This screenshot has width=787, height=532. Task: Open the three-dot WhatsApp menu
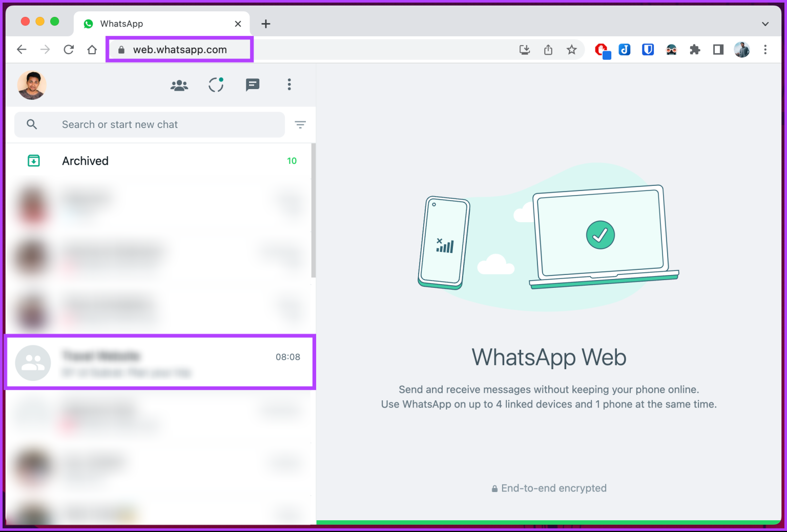point(289,84)
